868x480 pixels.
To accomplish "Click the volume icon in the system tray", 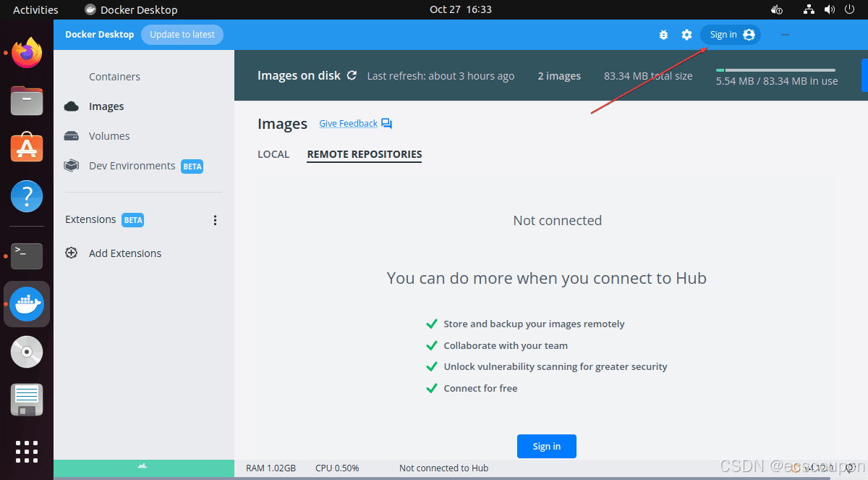I will click(x=829, y=9).
